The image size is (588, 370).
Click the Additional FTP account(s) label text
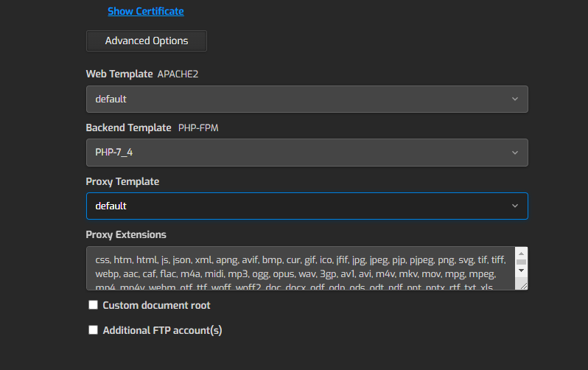(162, 330)
